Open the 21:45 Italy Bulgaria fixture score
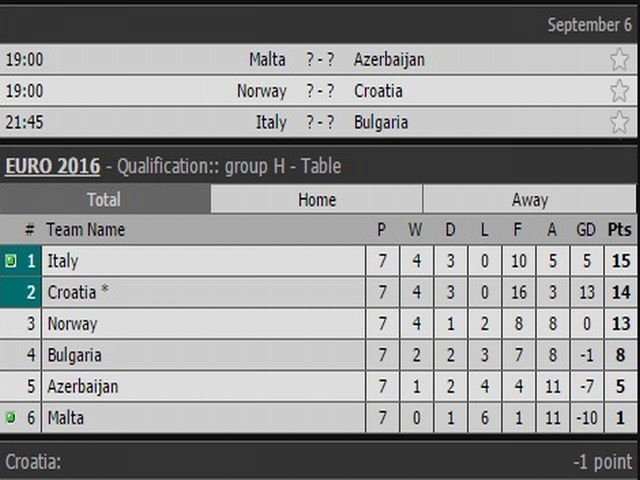Image resolution: width=640 pixels, height=480 pixels. 320,122
